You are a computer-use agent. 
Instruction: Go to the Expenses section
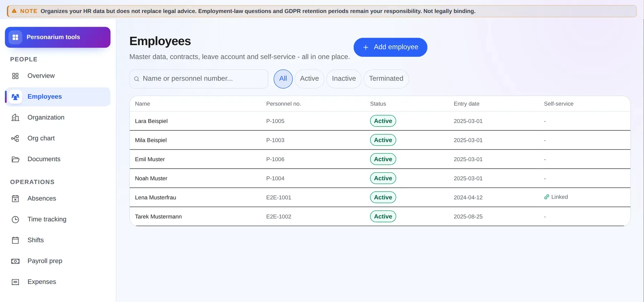click(58, 282)
